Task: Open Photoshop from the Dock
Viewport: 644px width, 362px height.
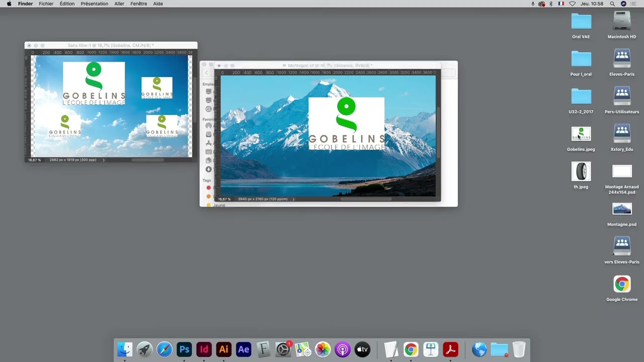Action: pyautogui.click(x=184, y=349)
